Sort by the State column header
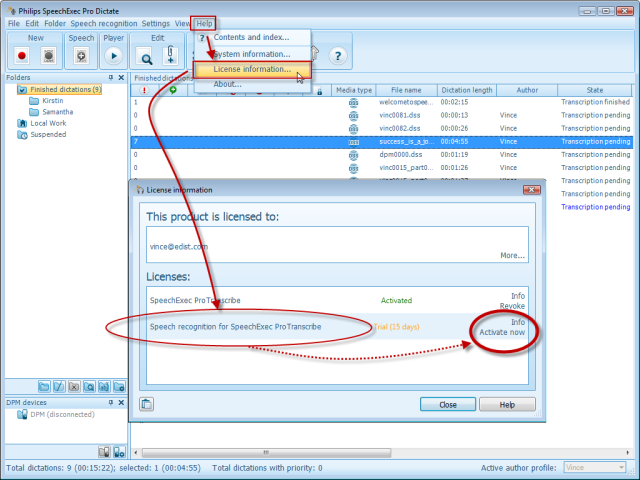Viewport: 640px width, 480px height. tap(594, 90)
